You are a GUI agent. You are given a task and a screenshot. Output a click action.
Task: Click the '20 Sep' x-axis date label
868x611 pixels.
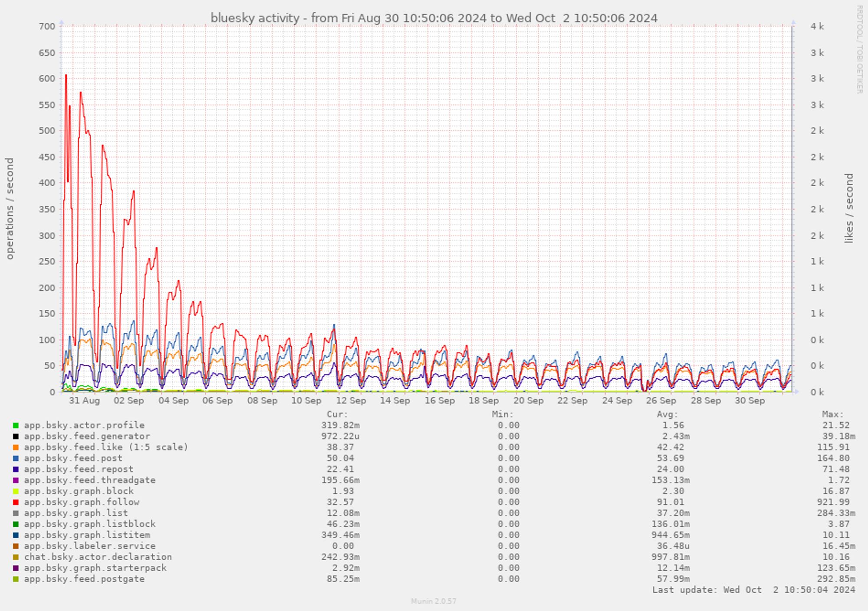528,401
